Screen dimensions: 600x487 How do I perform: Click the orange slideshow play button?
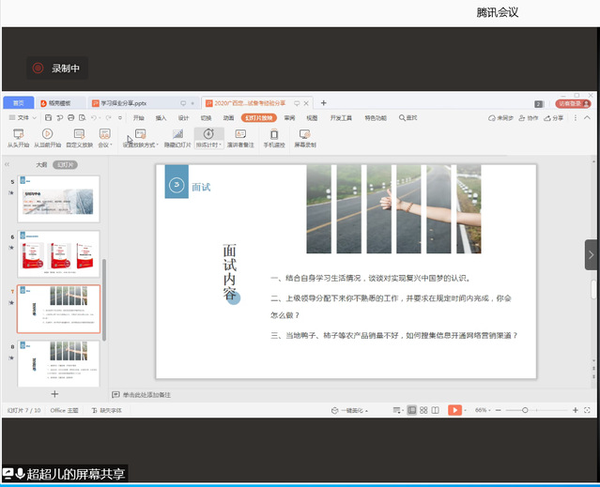(x=454, y=410)
